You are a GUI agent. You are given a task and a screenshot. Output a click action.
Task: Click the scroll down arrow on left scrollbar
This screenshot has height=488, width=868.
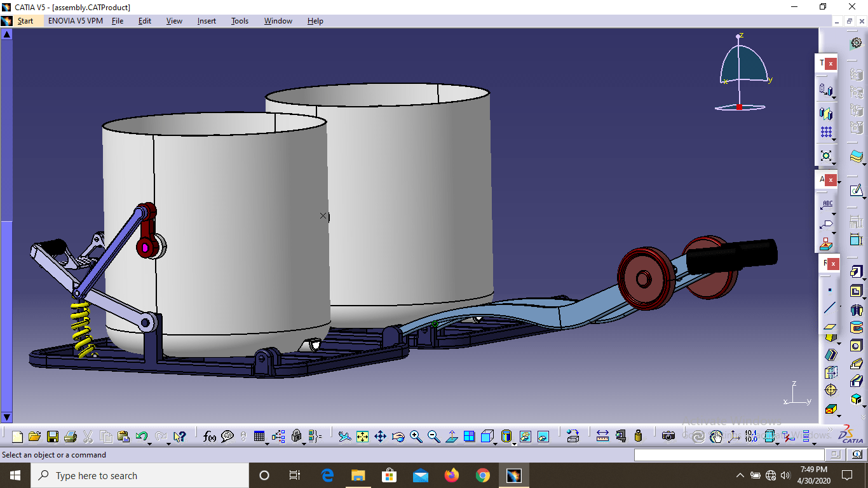7,417
